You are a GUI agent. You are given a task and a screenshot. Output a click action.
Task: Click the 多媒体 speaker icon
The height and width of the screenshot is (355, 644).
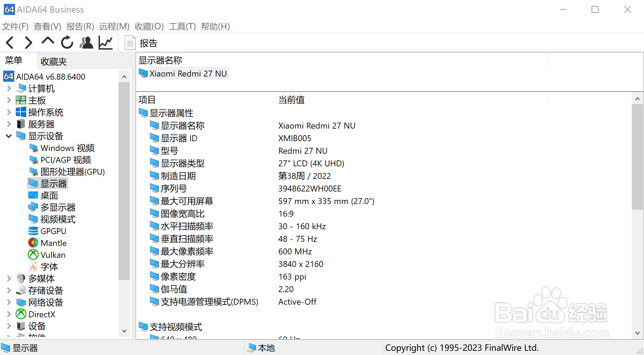coord(21,278)
